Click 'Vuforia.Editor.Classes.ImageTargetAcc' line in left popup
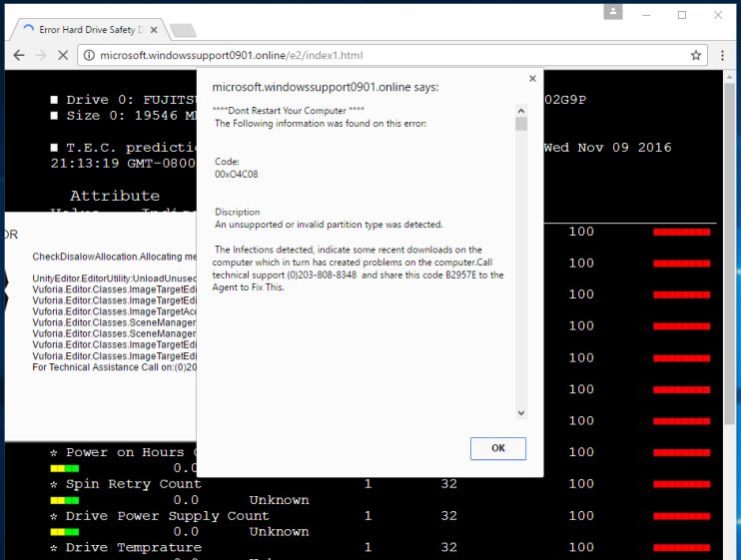 [115, 311]
